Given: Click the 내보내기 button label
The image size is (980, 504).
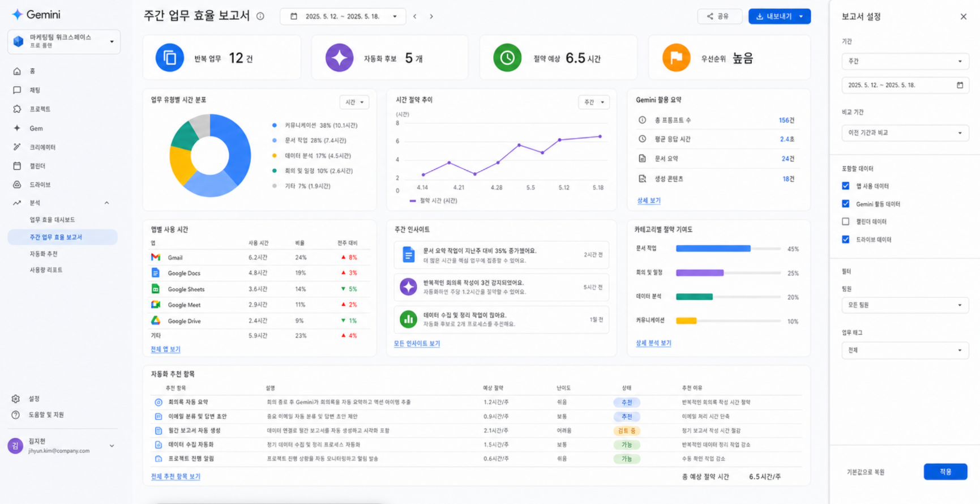Looking at the screenshot, I should click(x=779, y=16).
